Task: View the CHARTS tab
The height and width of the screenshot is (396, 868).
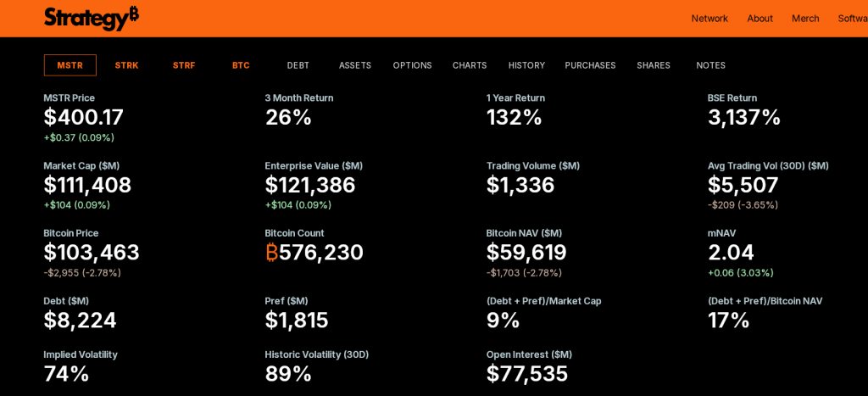Action: click(x=470, y=65)
